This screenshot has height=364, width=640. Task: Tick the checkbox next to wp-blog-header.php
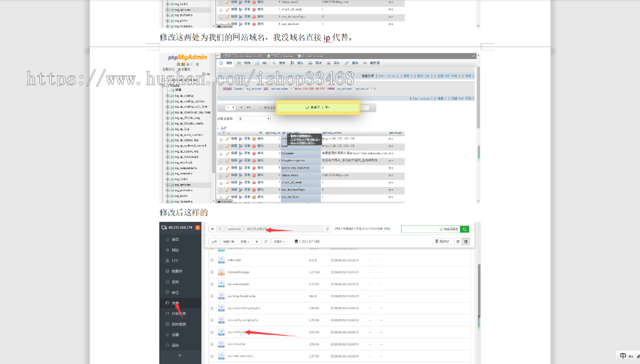tap(212, 296)
